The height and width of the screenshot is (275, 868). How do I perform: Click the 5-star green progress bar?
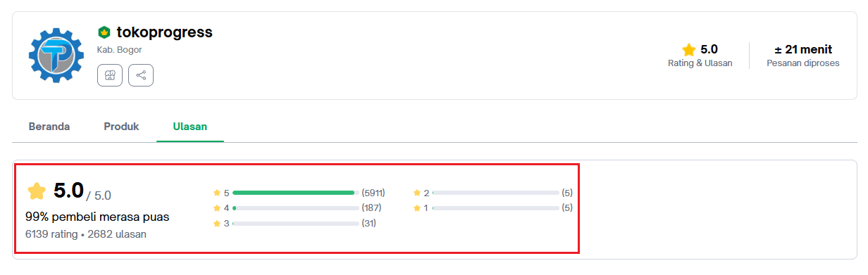(295, 193)
